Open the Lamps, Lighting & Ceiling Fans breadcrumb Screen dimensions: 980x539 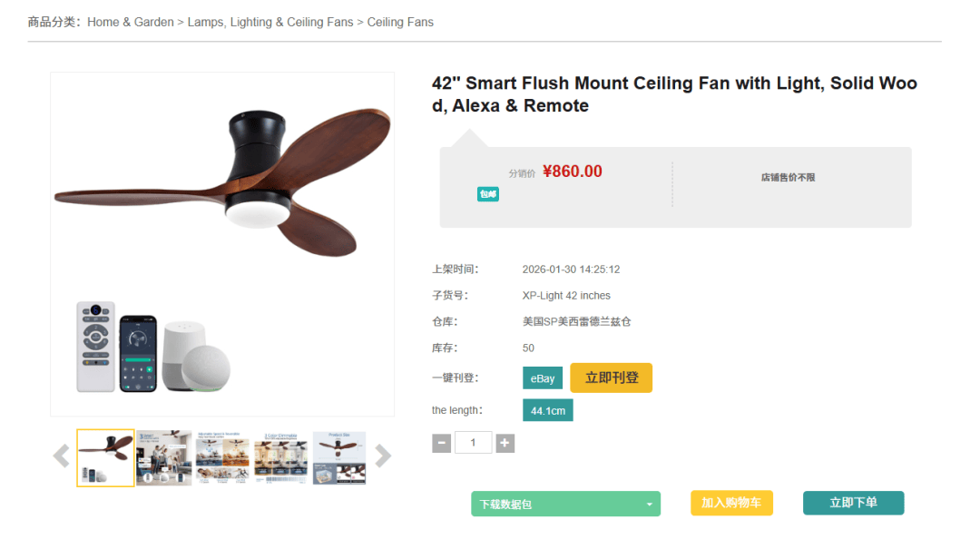270,22
